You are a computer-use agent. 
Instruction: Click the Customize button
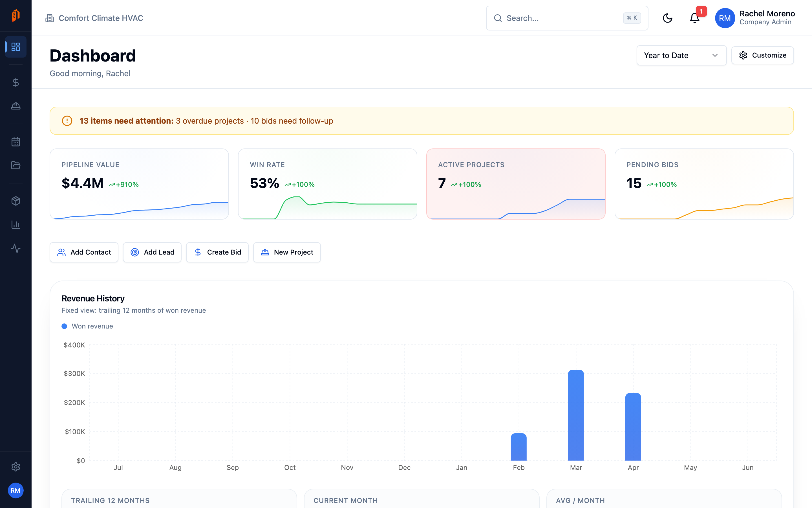(762, 55)
